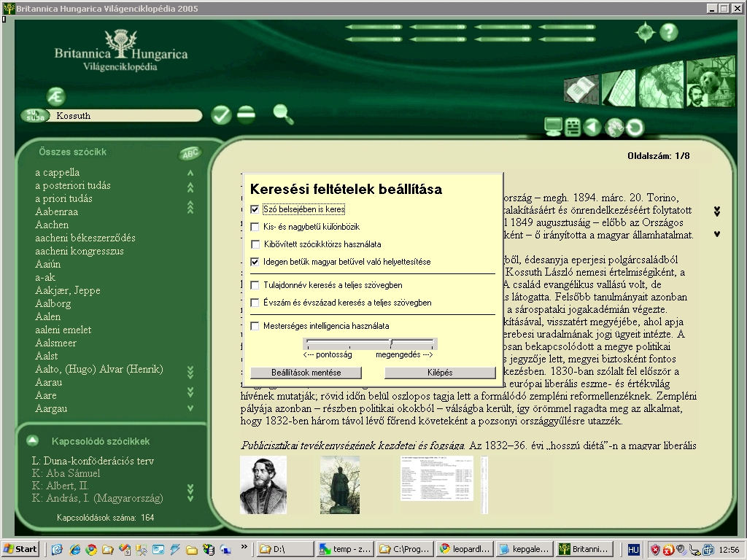This screenshot has height=560, width=747.
Task: Open related article 'K: Aba Sámuel'
Action: [66, 472]
